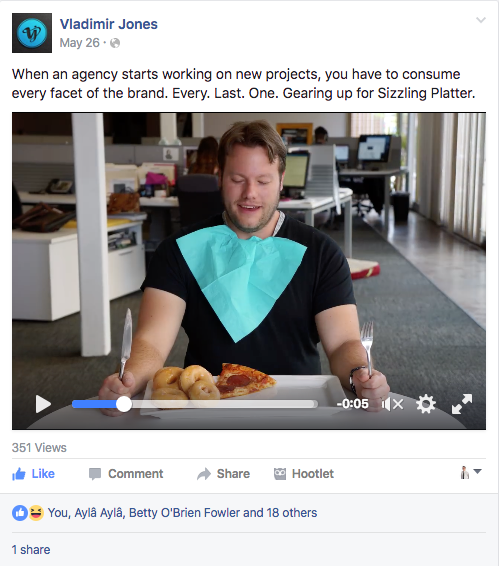Image resolution: width=499 pixels, height=566 pixels.
Task: Open Vladimir Jones profile picture
Action: point(32,33)
